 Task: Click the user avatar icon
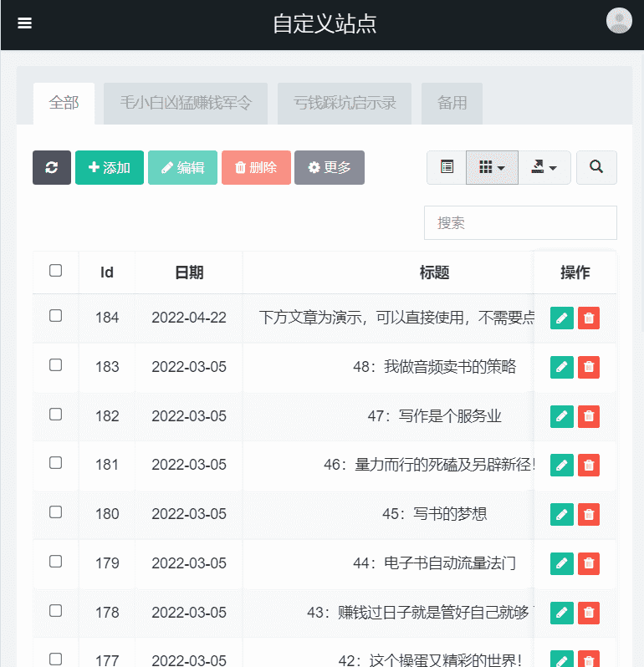(619, 21)
